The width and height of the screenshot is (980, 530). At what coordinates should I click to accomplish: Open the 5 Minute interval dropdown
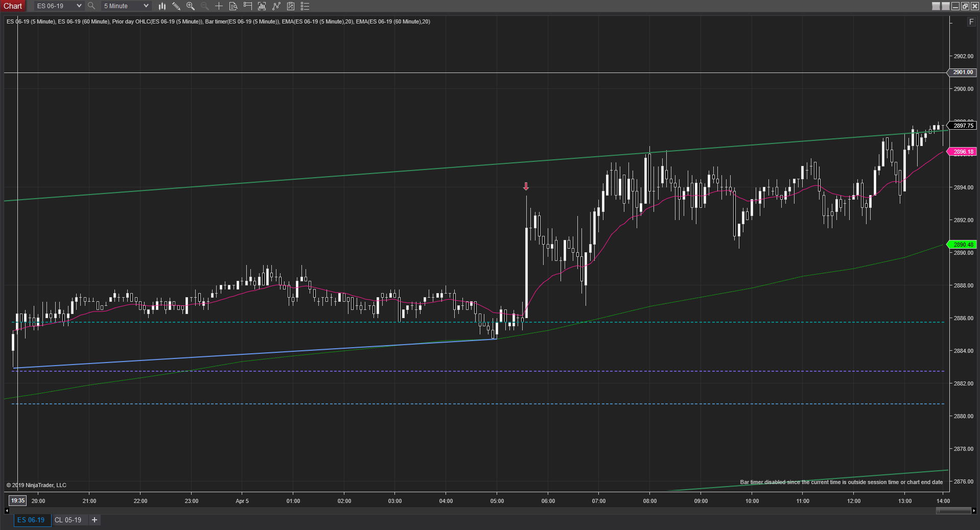click(x=126, y=6)
